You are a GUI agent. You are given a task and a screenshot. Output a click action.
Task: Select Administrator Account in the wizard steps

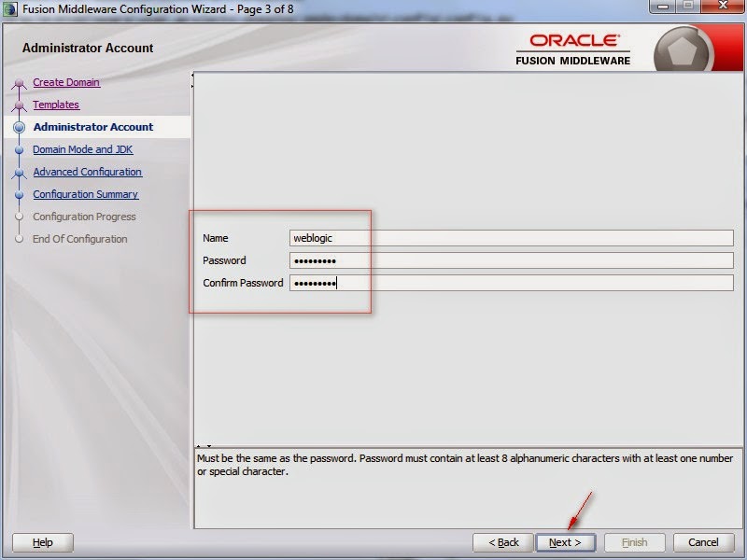coord(93,127)
